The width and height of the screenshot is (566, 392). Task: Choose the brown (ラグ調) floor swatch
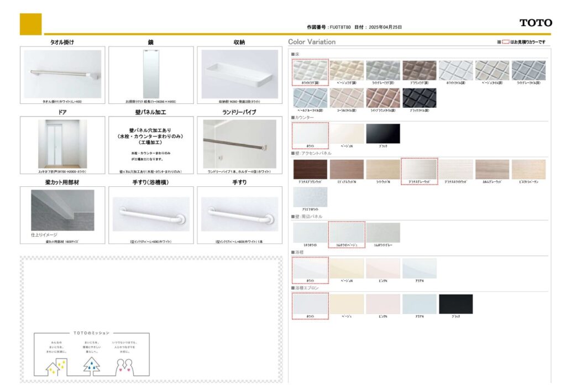pyautogui.click(x=419, y=70)
